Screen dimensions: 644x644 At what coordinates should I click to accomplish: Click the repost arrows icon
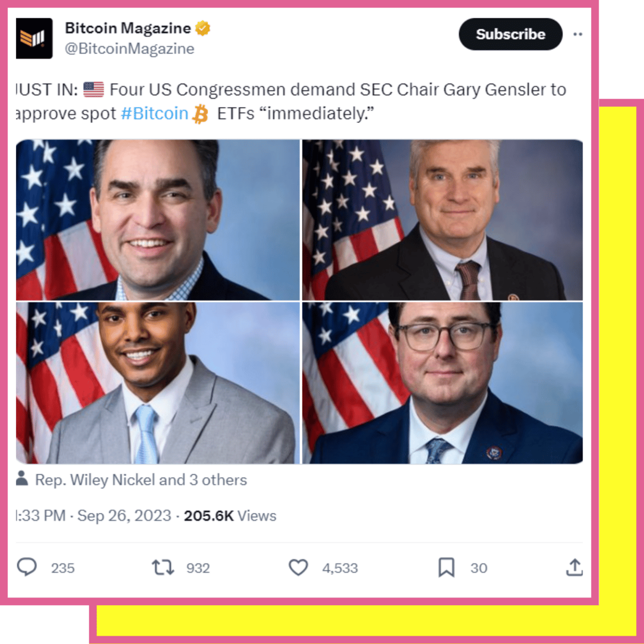[163, 567]
